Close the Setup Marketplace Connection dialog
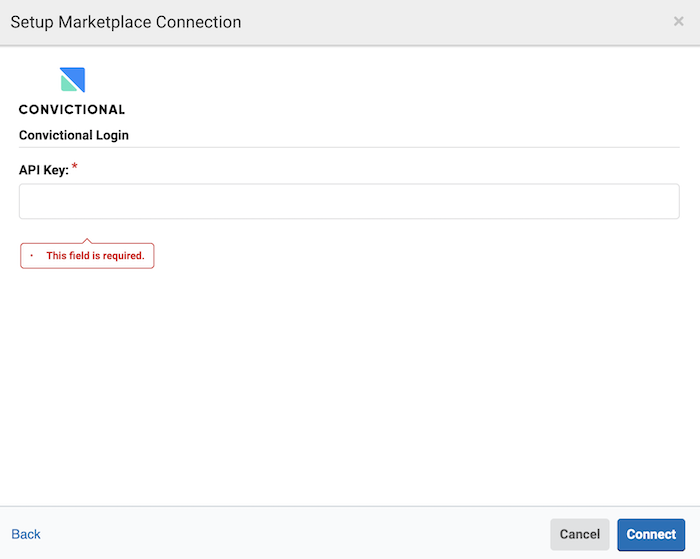The width and height of the screenshot is (700, 559). point(678,21)
